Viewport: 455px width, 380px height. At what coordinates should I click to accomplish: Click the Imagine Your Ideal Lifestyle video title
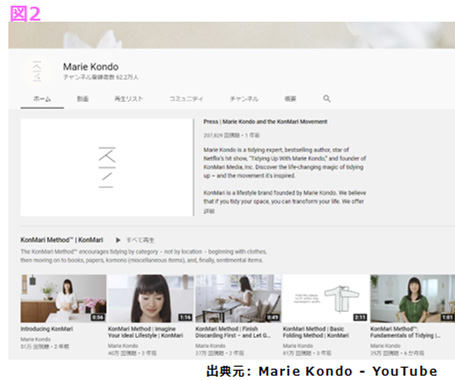tap(145, 332)
